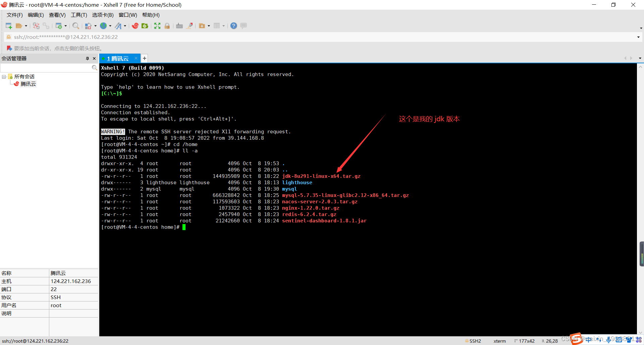This screenshot has width=644, height=345.
Task: Click the add-folder icon in the toolbar
Action: tap(202, 26)
